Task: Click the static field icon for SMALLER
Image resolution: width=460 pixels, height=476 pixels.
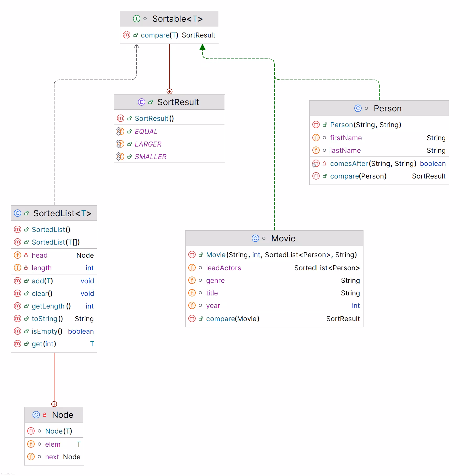Action: pyautogui.click(x=120, y=156)
